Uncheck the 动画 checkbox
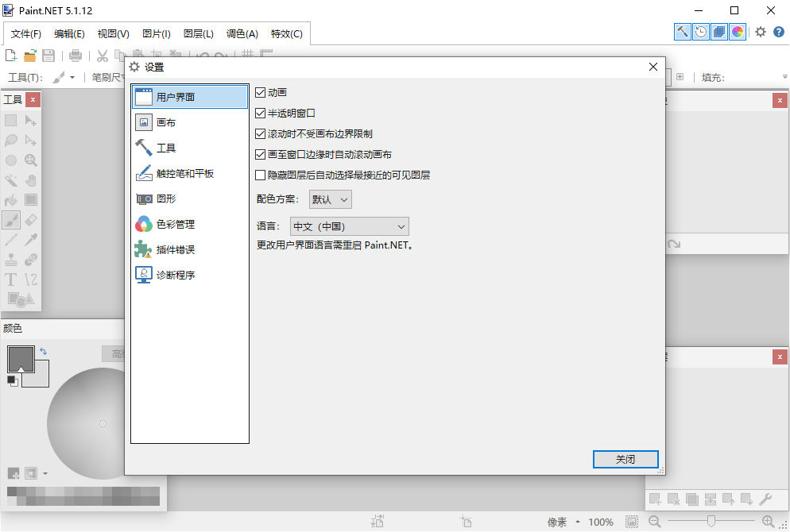790x532 pixels. pos(260,92)
